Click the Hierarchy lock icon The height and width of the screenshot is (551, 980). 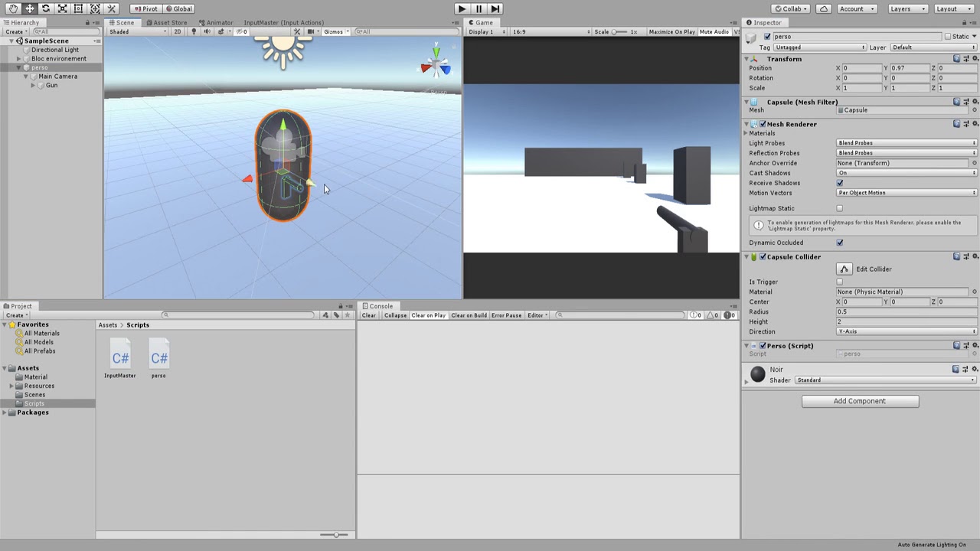[87, 22]
